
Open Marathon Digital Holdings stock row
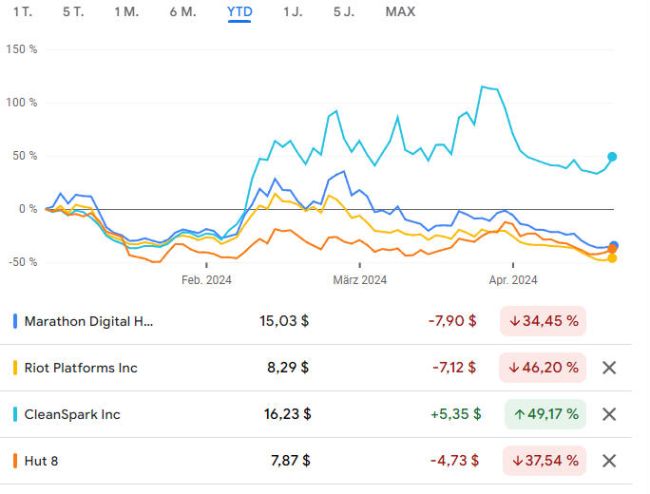tap(316, 321)
